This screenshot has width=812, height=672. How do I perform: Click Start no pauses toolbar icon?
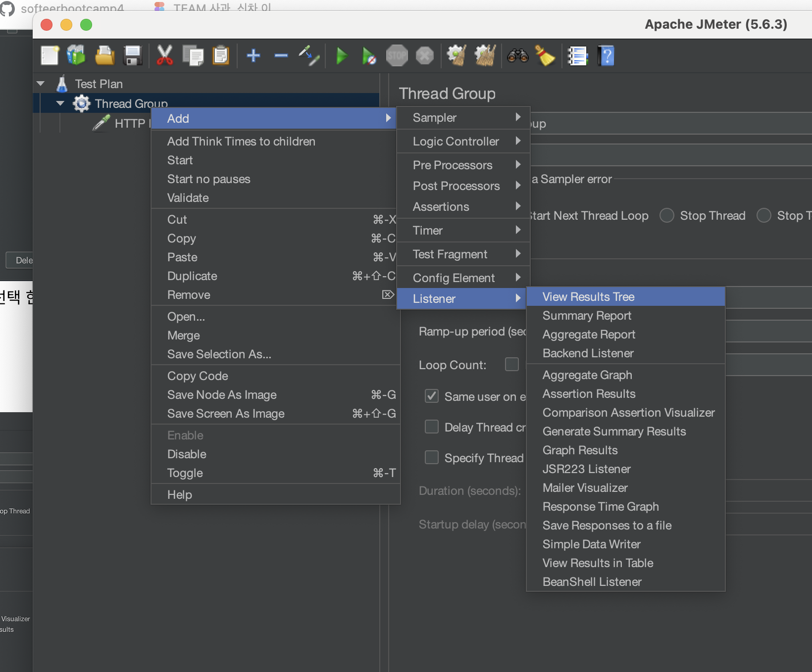[369, 56]
